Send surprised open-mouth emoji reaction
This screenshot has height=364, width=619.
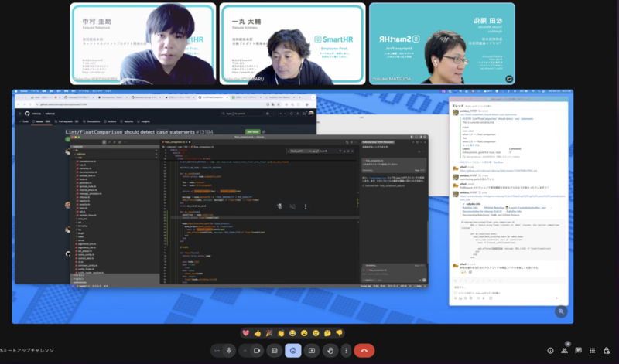click(x=304, y=333)
